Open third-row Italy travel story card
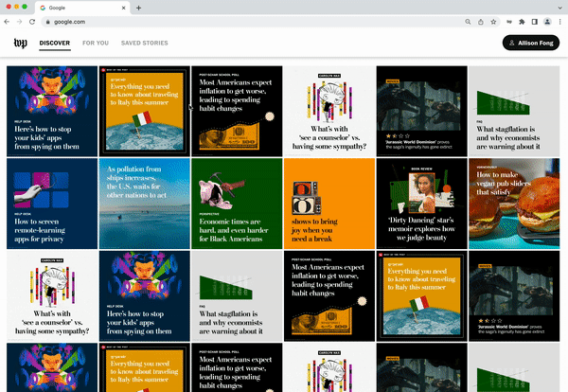 pos(421,296)
